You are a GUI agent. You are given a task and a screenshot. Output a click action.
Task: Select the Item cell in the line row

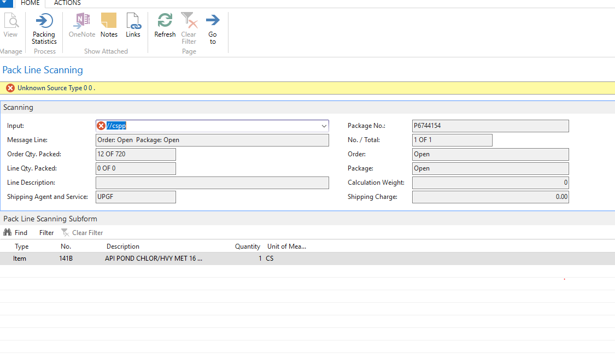coord(20,259)
